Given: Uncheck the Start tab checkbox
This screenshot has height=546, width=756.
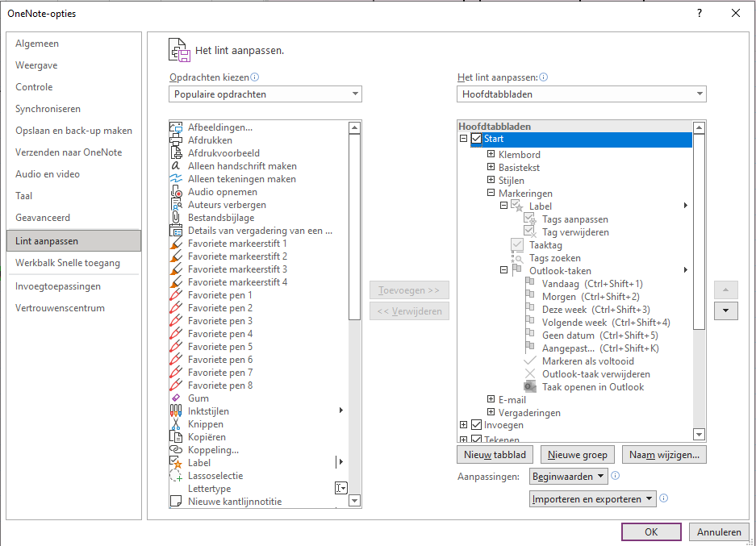Looking at the screenshot, I should coord(476,139).
